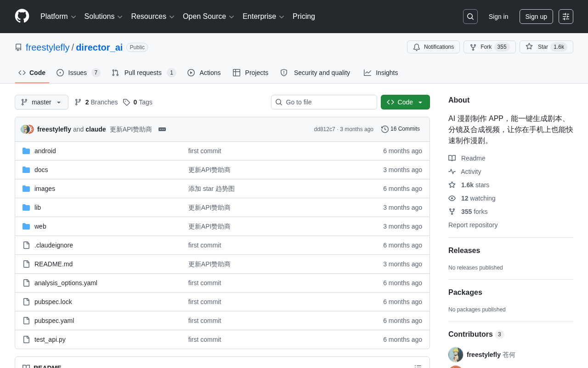The image size is (588, 368).
Task: Expand the Platform menu
Action: [x=58, y=17]
